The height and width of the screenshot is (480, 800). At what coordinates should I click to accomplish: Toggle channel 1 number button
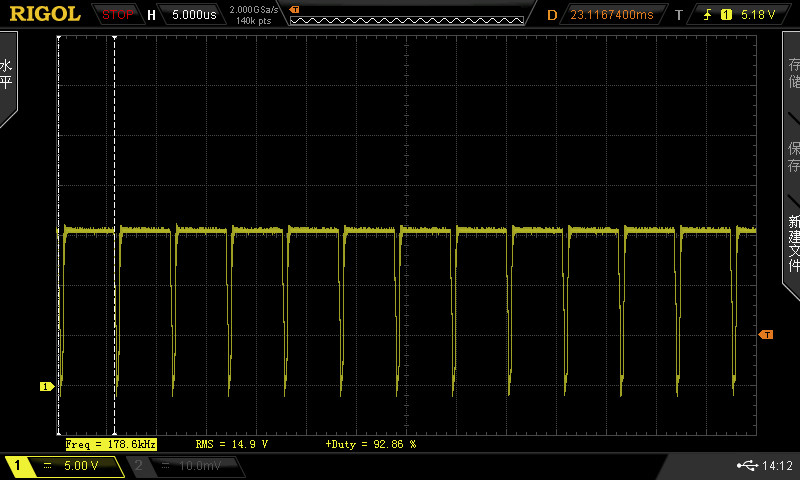click(x=17, y=465)
